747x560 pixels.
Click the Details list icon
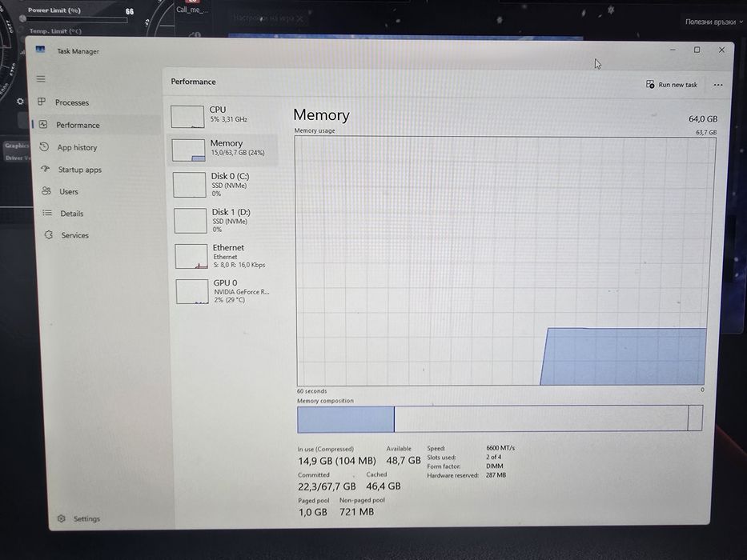click(47, 213)
